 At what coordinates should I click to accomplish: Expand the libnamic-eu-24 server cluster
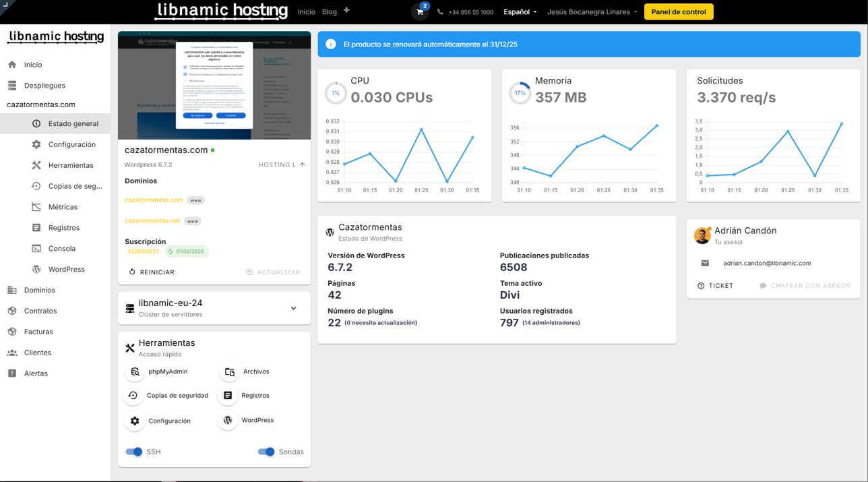[293, 308]
